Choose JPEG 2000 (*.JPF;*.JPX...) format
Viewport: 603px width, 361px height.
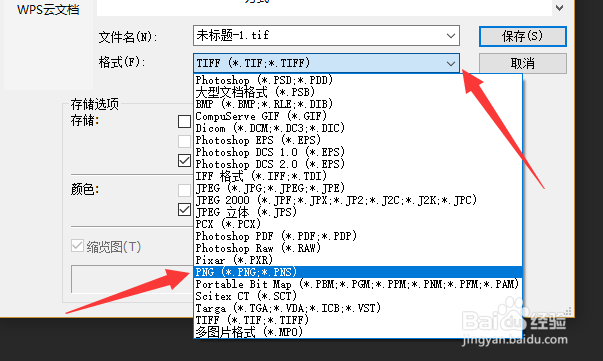pos(358,200)
